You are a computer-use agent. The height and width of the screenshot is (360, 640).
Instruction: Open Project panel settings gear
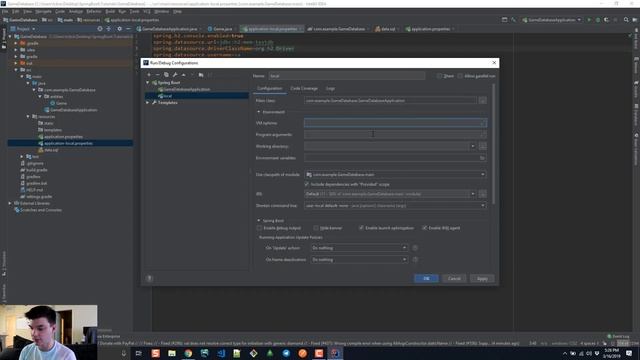[119, 29]
